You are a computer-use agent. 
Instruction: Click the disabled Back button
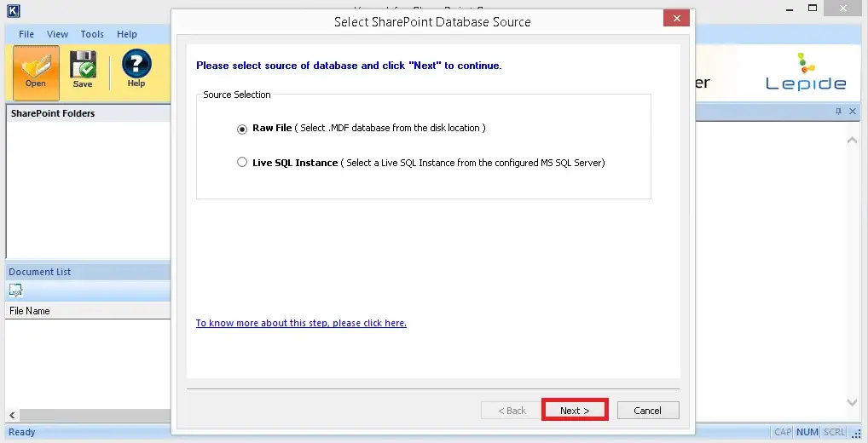click(512, 411)
